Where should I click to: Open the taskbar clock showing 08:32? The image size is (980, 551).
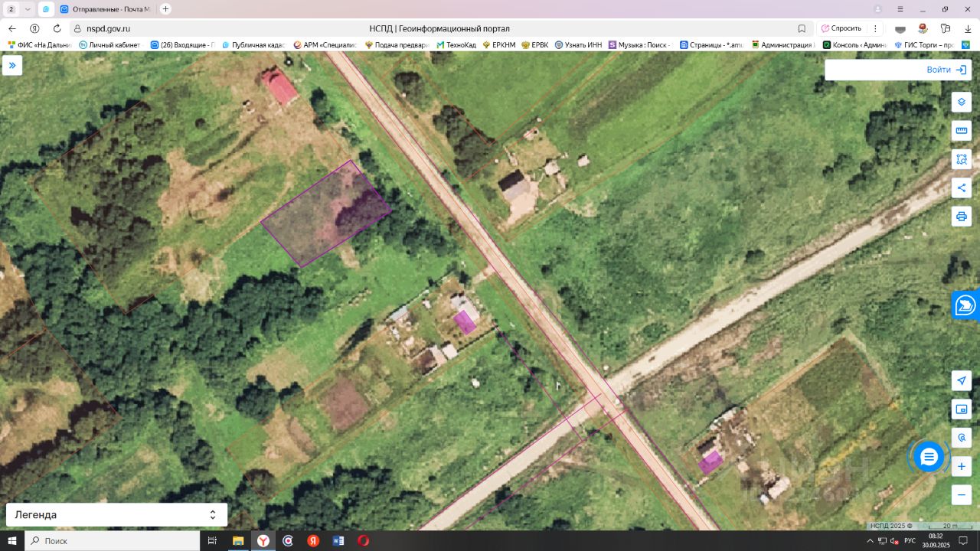pos(936,541)
